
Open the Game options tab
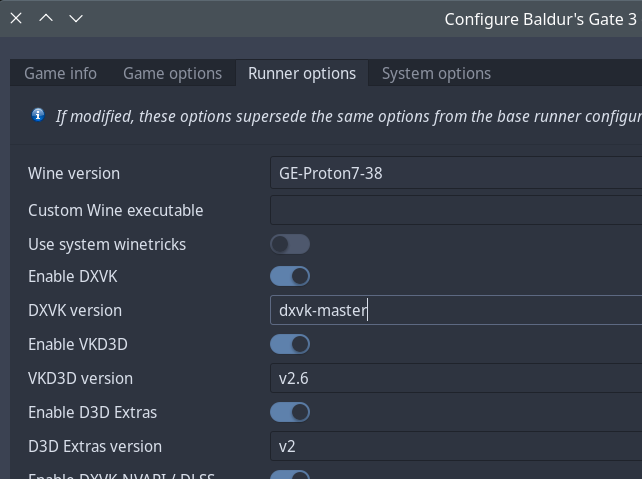click(x=172, y=73)
